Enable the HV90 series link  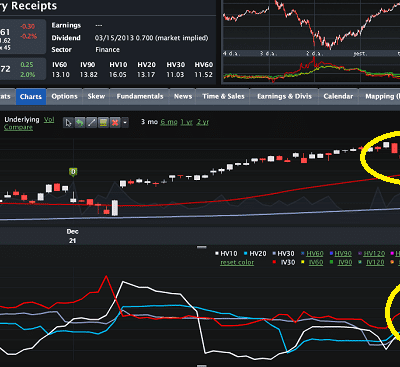(x=343, y=254)
